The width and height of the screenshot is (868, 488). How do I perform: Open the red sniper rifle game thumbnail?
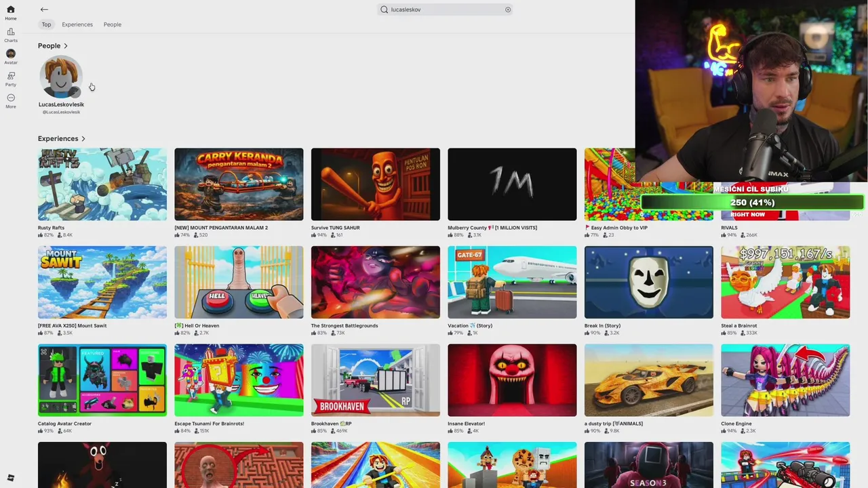785,465
